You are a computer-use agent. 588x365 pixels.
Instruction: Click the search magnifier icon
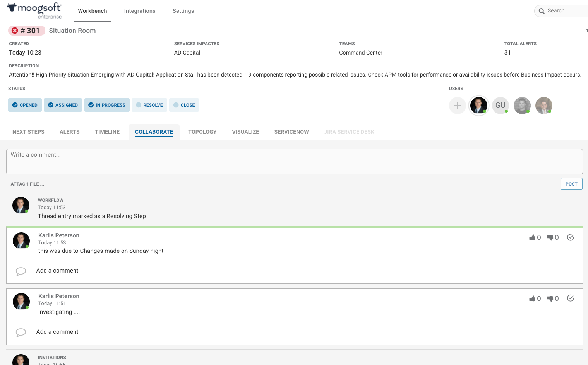(542, 11)
